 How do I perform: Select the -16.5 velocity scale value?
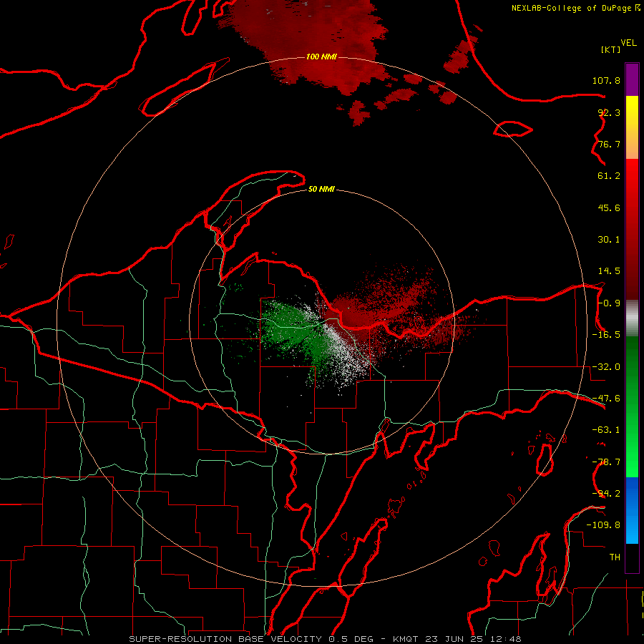[x=606, y=335]
